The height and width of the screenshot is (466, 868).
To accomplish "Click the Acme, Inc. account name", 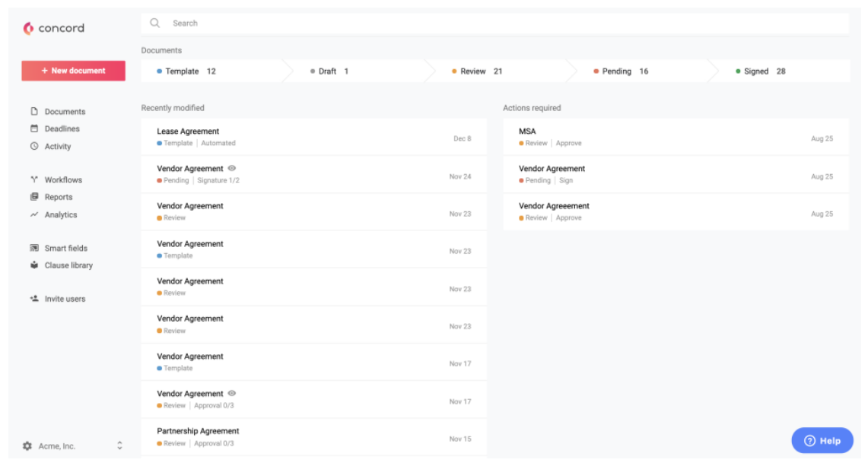I will (x=56, y=446).
